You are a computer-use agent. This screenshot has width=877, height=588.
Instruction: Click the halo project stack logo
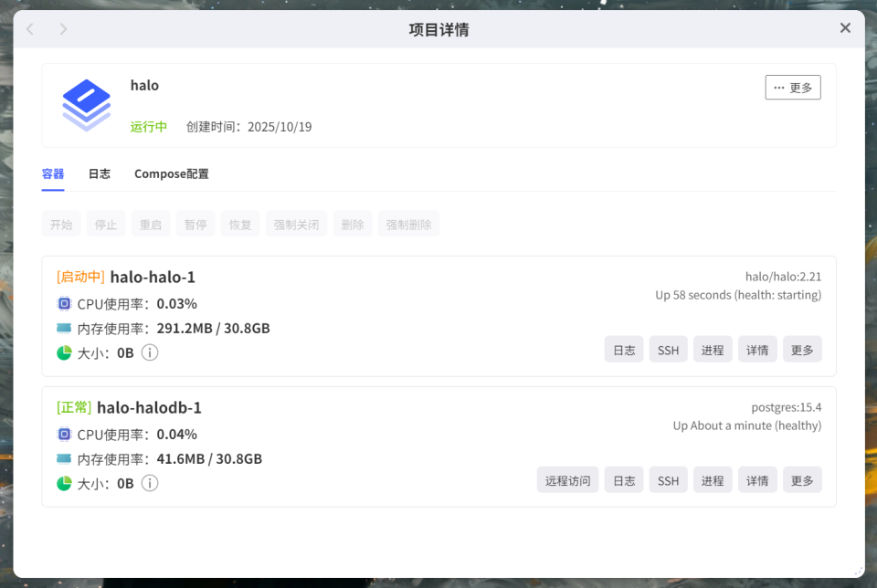coord(86,105)
